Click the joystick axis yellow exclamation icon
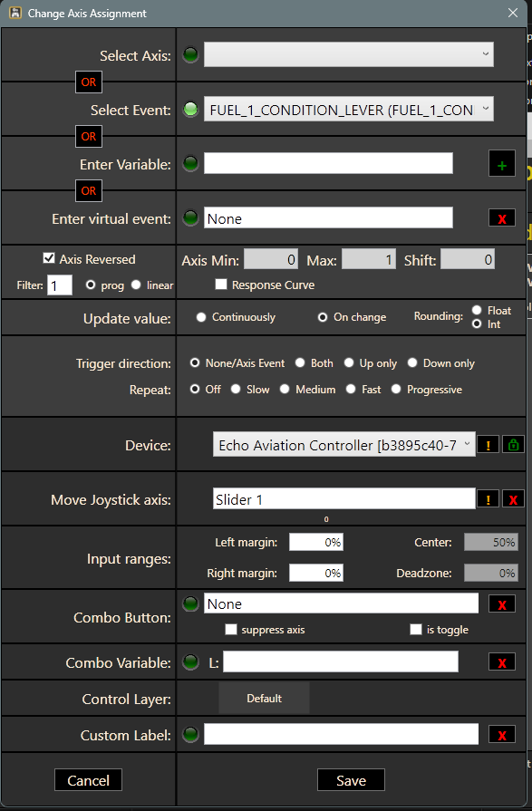The image size is (532, 811). pyautogui.click(x=488, y=499)
